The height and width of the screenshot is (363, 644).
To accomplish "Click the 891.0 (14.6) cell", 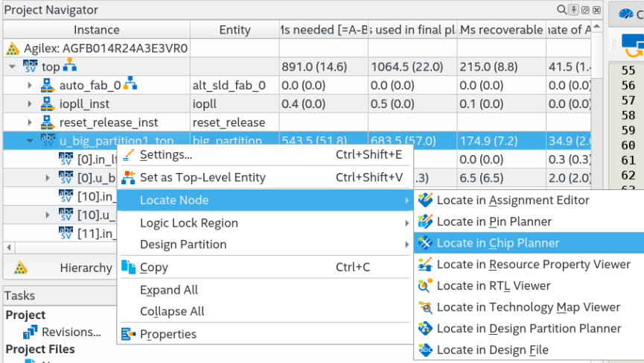I will 324,66.
